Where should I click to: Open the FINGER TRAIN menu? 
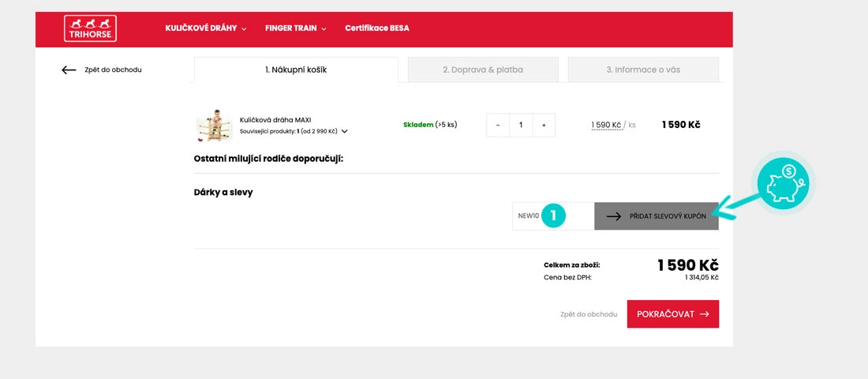pos(296,28)
